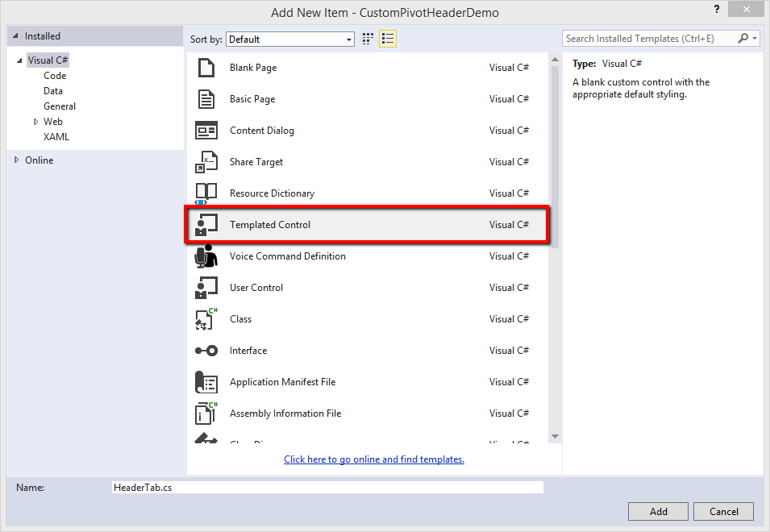Viewport: 770px width, 532px height.
Task: Select the Basic Page template icon
Action: [206, 99]
